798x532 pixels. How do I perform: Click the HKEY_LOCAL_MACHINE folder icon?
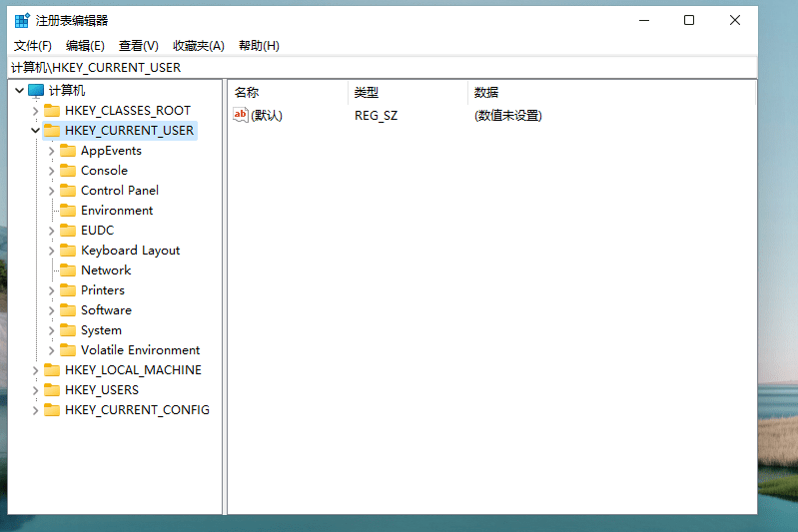(x=52, y=369)
